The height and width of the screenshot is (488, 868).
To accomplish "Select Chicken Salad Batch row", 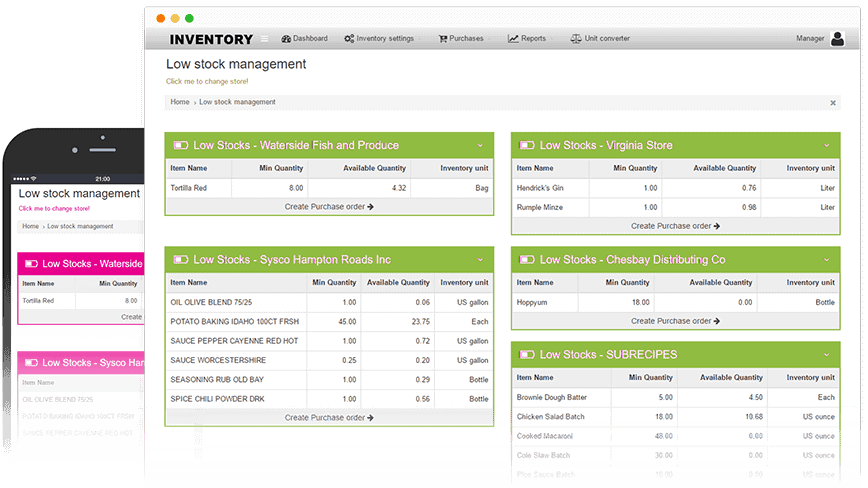I will click(675, 417).
